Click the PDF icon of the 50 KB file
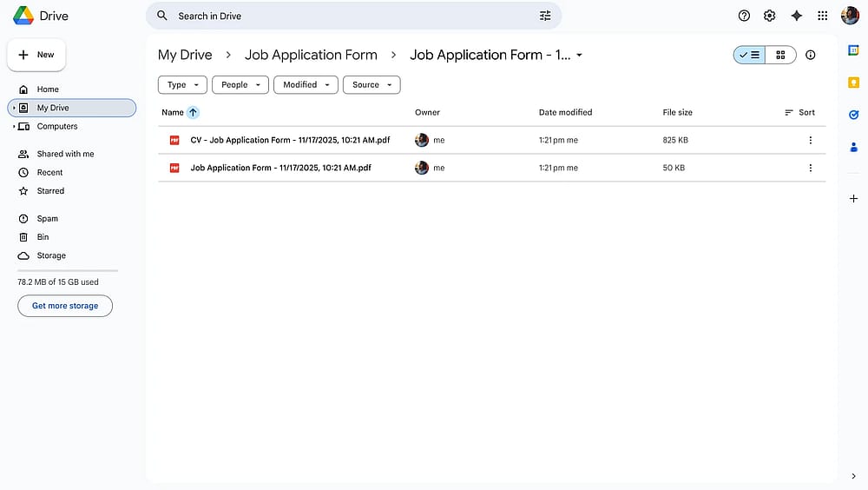868x490 pixels. 174,168
